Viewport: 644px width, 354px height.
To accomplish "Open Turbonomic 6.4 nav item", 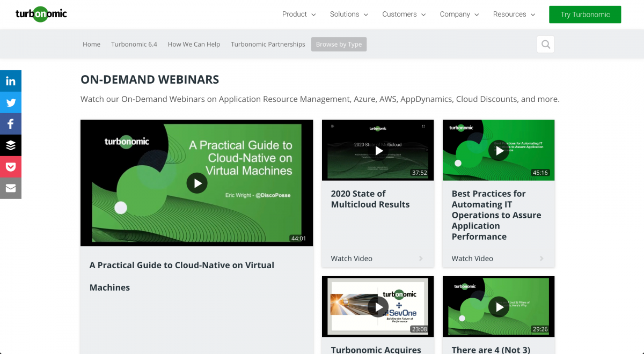I will tap(134, 45).
